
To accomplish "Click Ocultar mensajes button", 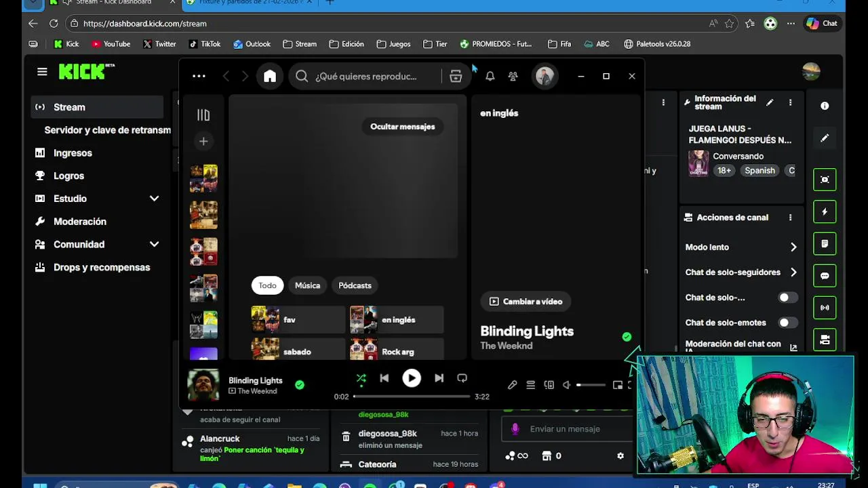I will (403, 127).
